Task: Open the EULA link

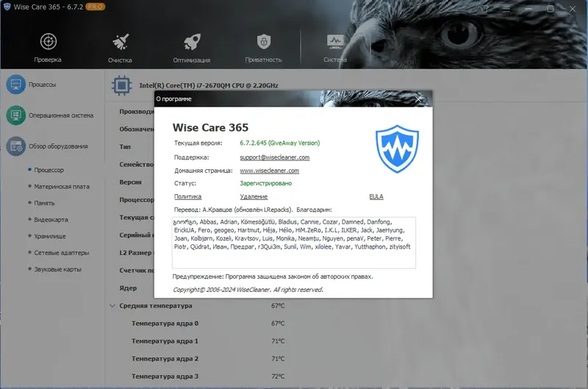Action: 376,196
